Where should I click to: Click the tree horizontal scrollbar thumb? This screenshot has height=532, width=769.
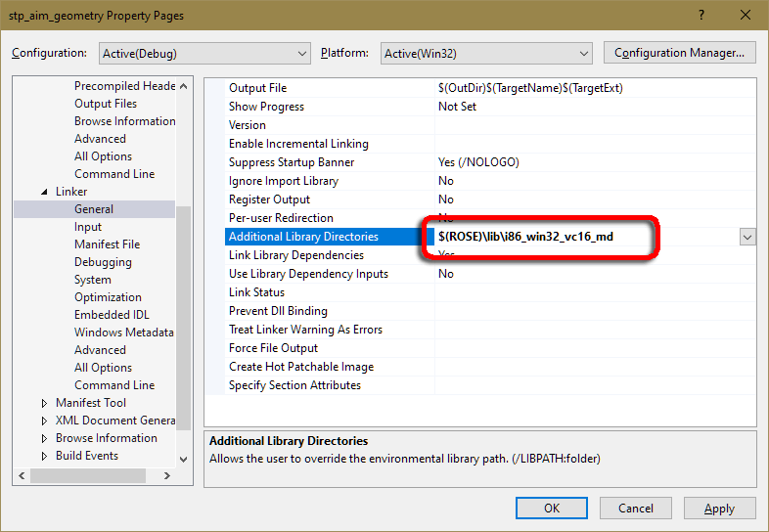click(x=88, y=475)
